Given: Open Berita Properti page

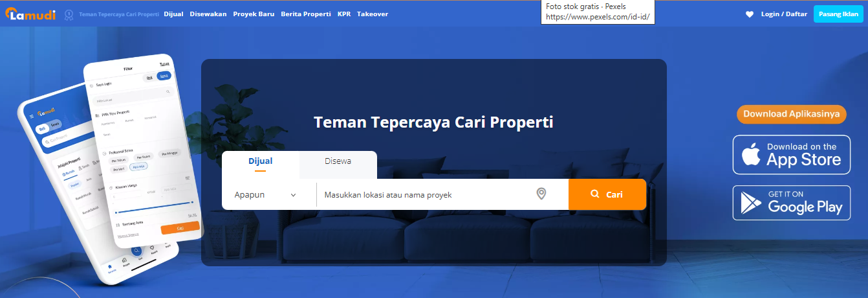Looking at the screenshot, I should 306,14.
